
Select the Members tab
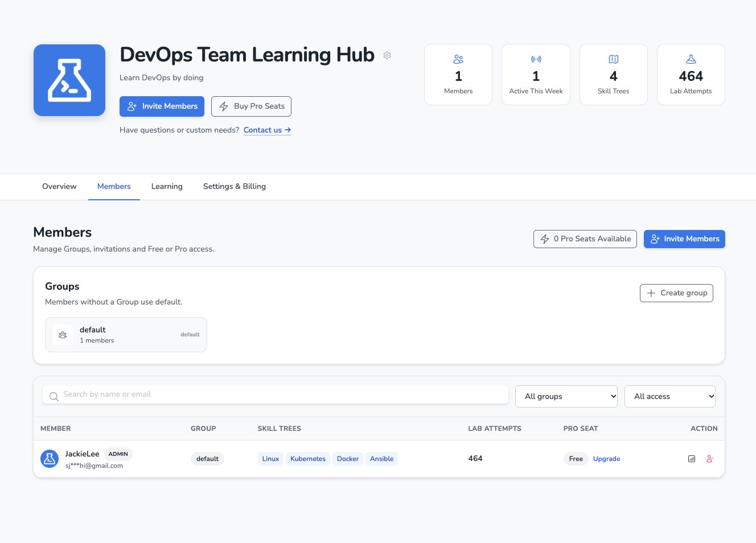pos(114,187)
